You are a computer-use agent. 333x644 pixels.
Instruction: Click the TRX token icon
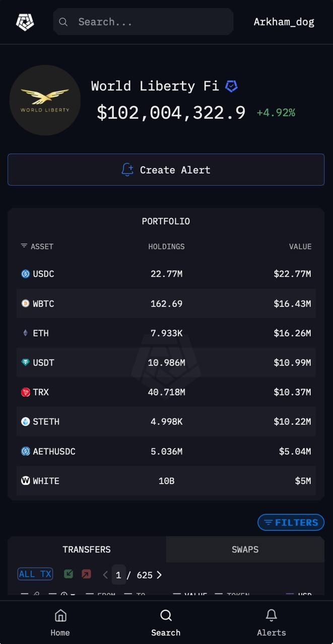(26, 392)
